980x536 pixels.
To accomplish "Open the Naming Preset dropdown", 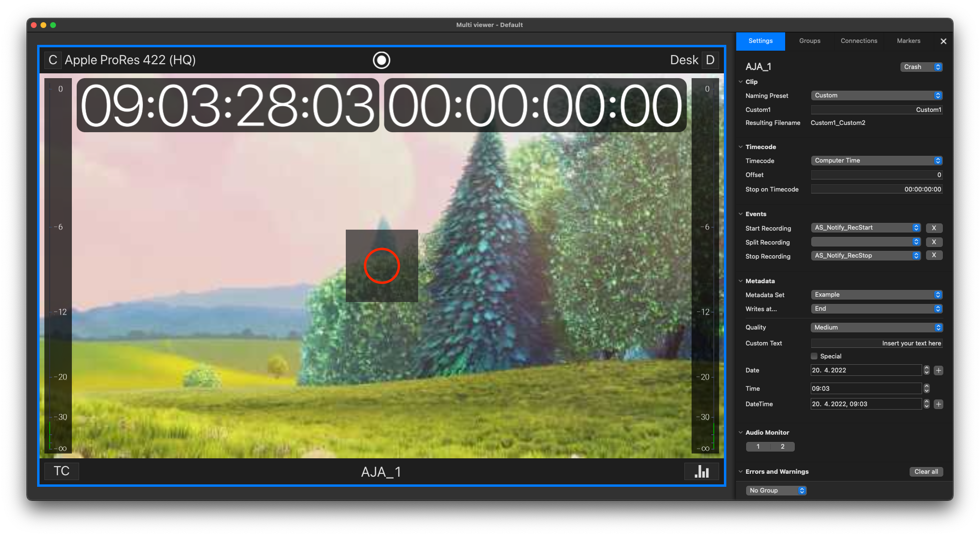I will [876, 96].
